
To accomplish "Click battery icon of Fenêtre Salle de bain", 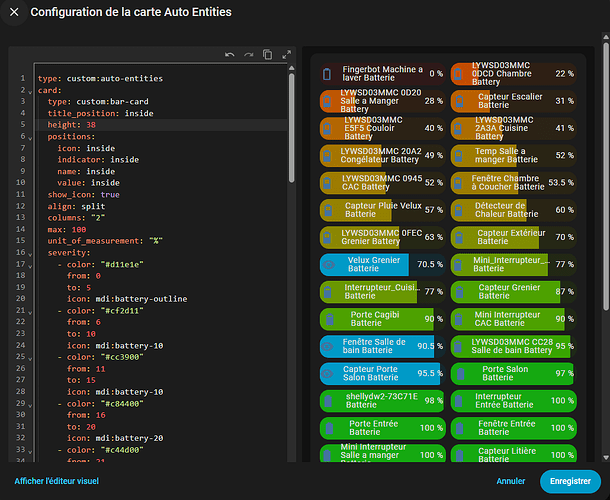I will (x=327, y=345).
